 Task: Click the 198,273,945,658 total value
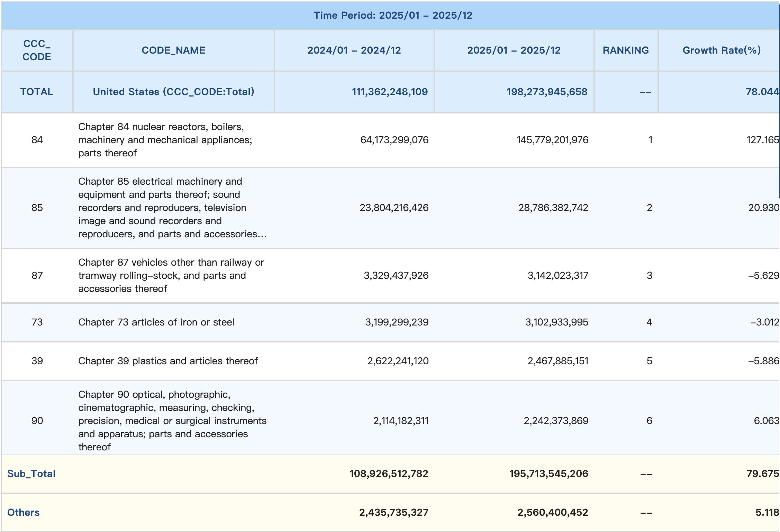click(x=547, y=92)
